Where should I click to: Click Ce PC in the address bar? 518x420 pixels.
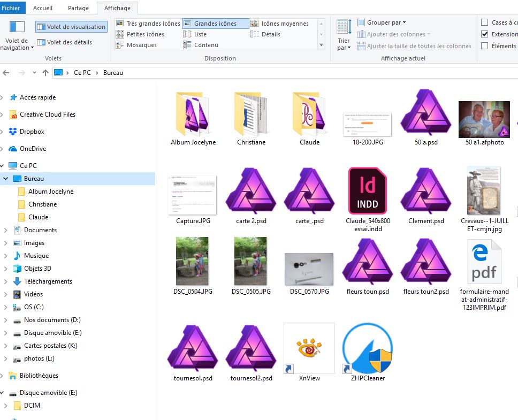point(82,73)
